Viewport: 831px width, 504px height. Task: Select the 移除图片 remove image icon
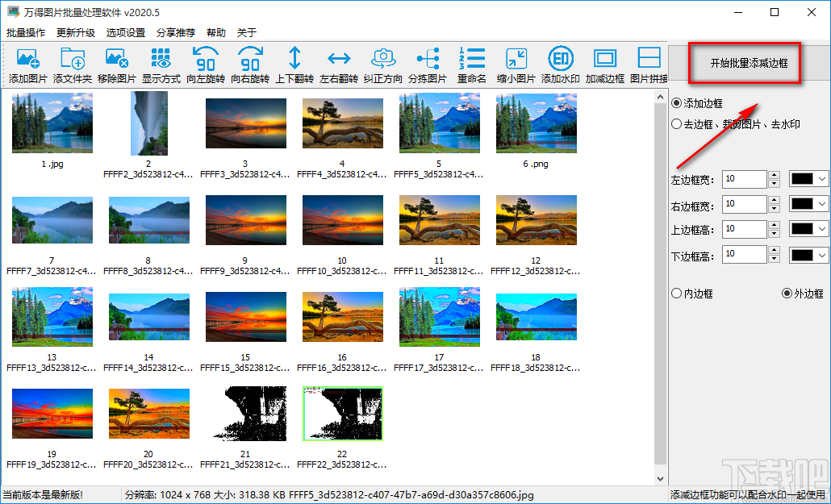pyautogui.click(x=117, y=65)
